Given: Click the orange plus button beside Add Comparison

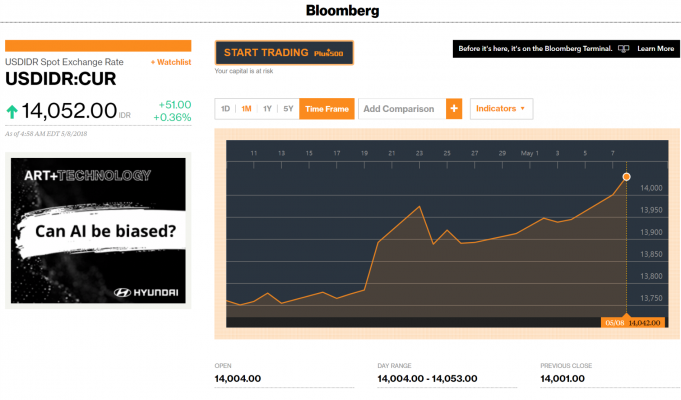Looking at the screenshot, I should click(x=454, y=108).
